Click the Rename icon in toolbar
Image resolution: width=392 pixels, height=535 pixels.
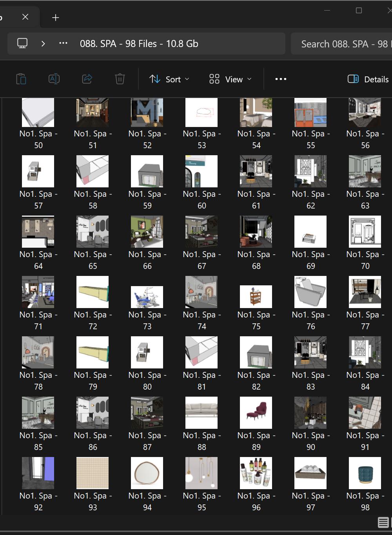(x=54, y=79)
